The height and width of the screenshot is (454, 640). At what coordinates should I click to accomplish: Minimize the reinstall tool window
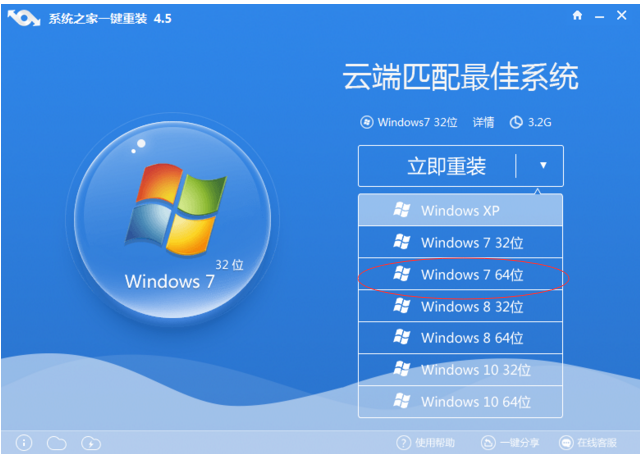pyautogui.click(x=599, y=17)
